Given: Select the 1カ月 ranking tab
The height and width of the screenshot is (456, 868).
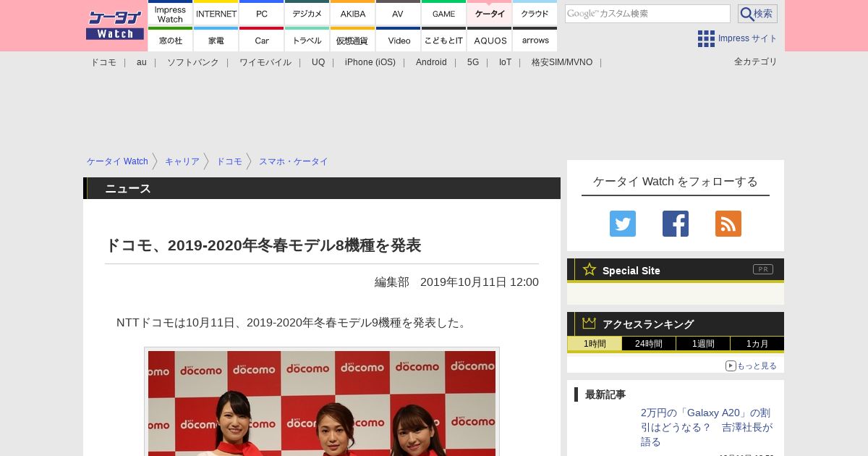Looking at the screenshot, I should (757, 344).
